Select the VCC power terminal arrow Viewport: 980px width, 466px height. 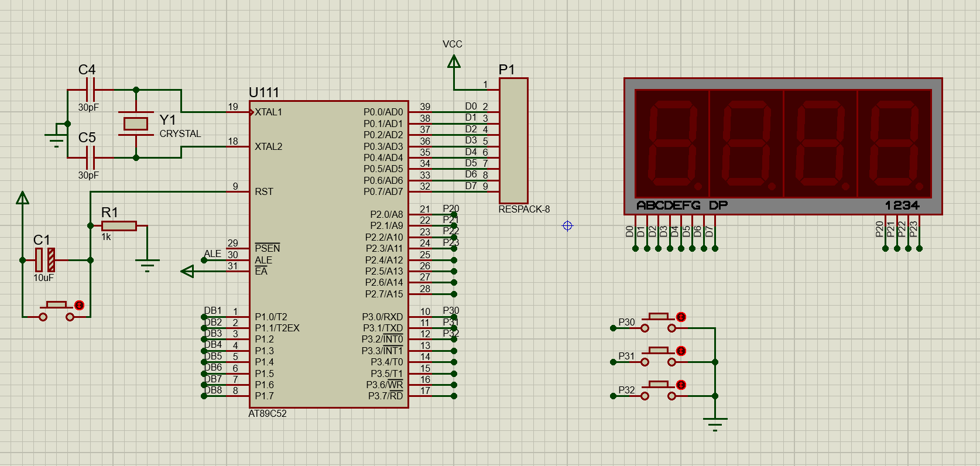454,61
